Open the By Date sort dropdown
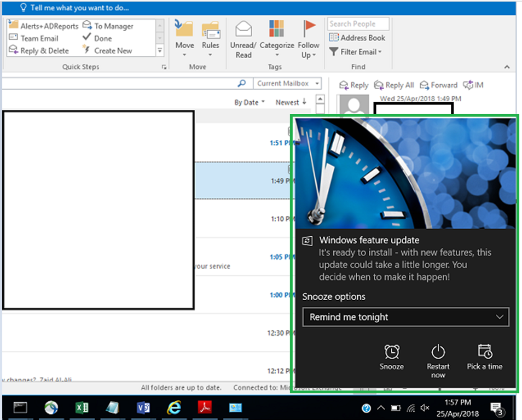 [250, 102]
